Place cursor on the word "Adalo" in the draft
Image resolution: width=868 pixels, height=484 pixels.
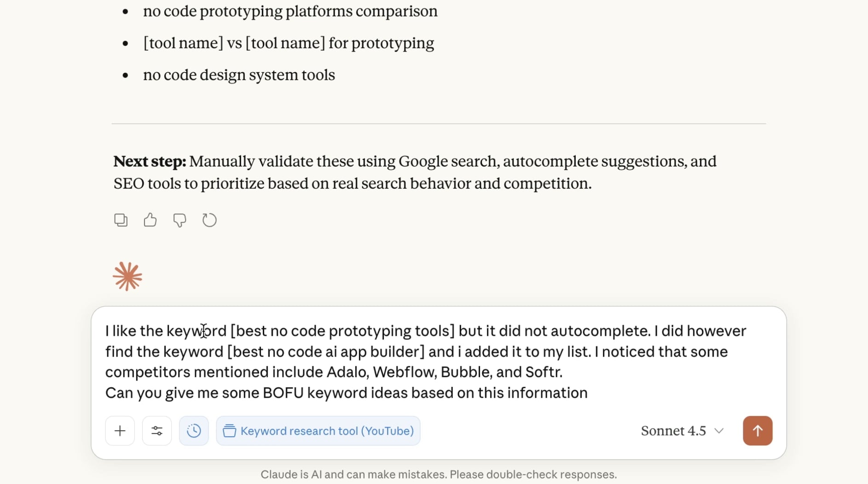(x=347, y=372)
